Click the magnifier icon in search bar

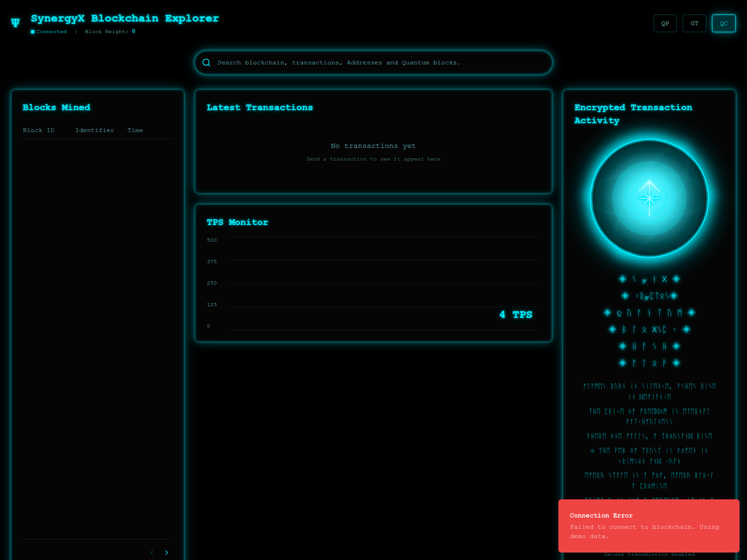(206, 63)
